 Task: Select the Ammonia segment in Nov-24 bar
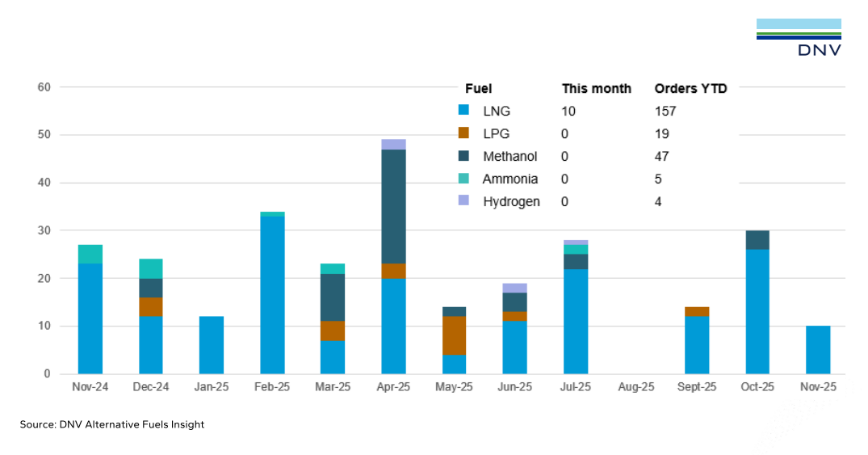[x=90, y=255]
